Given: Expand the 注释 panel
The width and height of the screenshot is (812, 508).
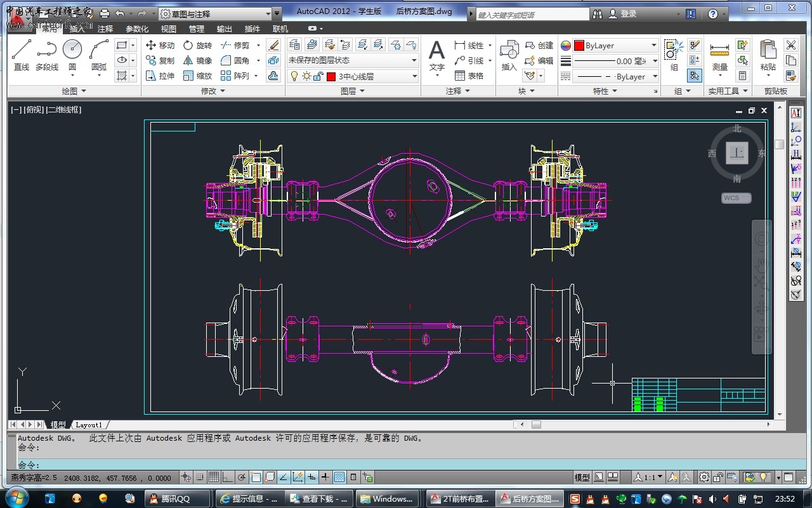Looking at the screenshot, I should [x=458, y=91].
